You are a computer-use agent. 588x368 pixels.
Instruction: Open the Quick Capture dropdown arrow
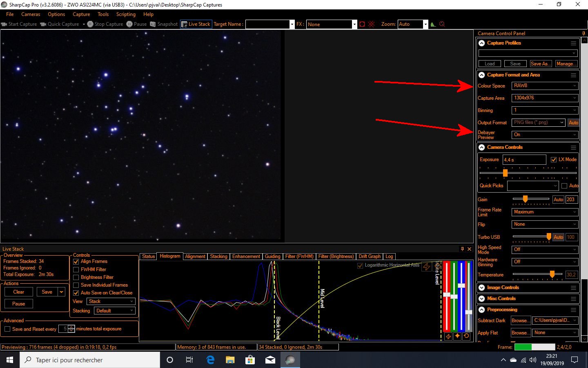click(84, 24)
